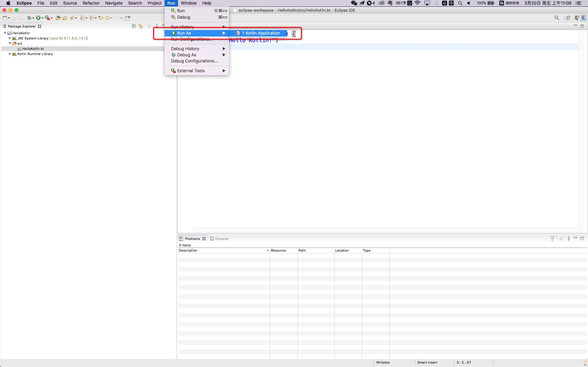Open the Debug toolbar dropdown arrow
The width and height of the screenshot is (588, 367).
(x=33, y=18)
